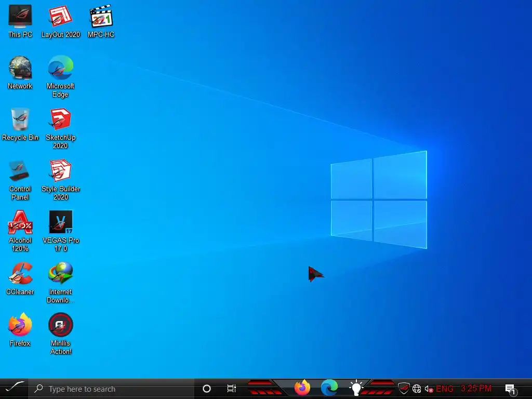Viewport: 532px width, 399px height.
Task: Click the muted volume tray icon
Action: 429,389
